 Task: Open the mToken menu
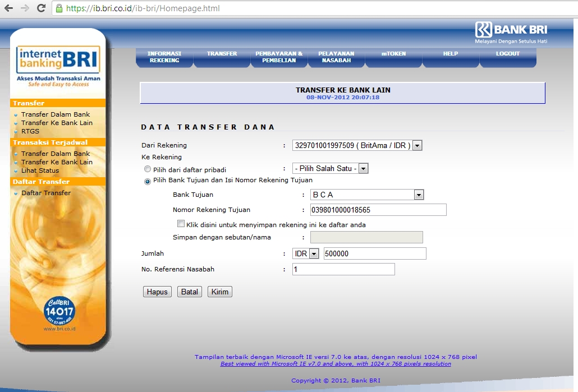394,57
